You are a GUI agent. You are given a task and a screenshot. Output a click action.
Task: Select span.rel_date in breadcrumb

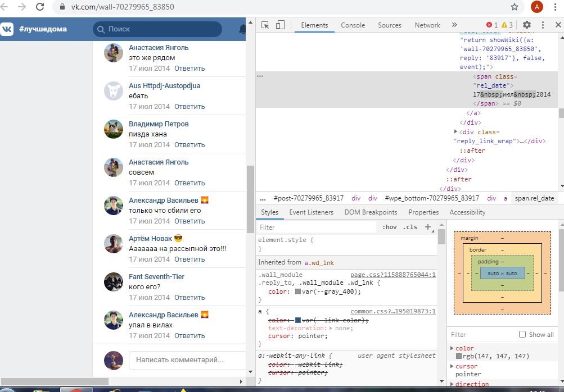pyautogui.click(x=534, y=198)
